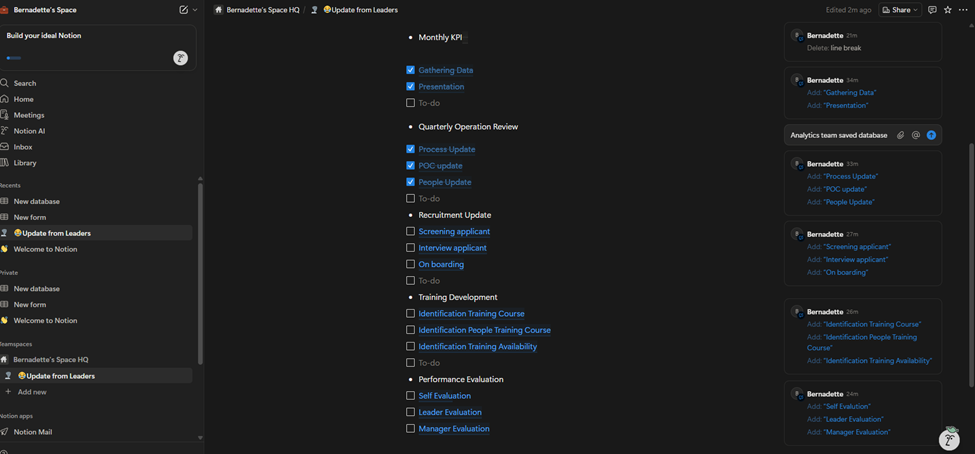Click Add new in Teamspaces
This screenshot has height=454, width=975.
click(32, 392)
